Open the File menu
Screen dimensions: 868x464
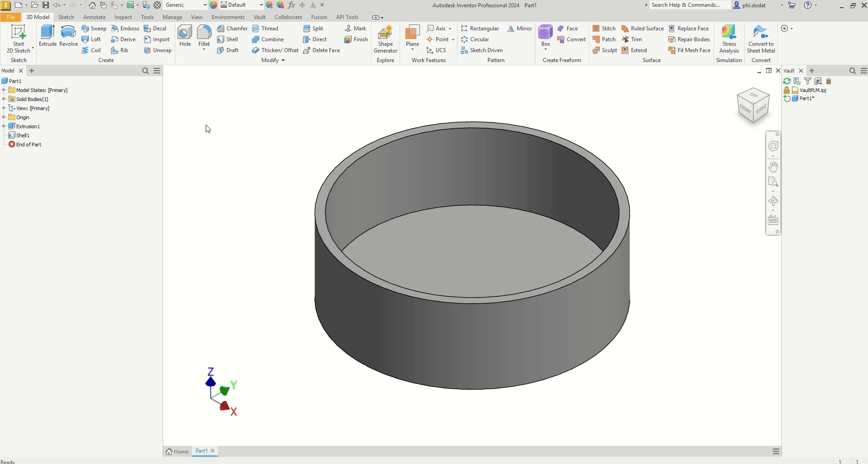(11, 17)
